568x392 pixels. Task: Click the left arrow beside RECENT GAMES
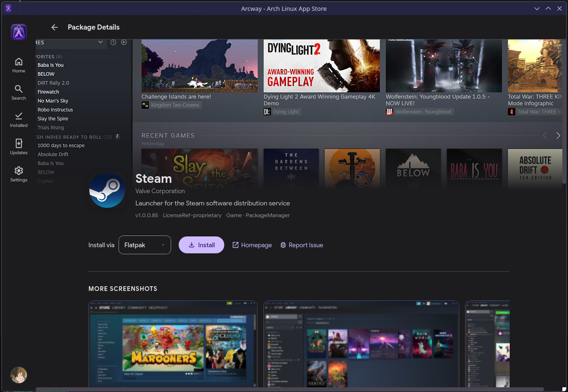point(545,135)
